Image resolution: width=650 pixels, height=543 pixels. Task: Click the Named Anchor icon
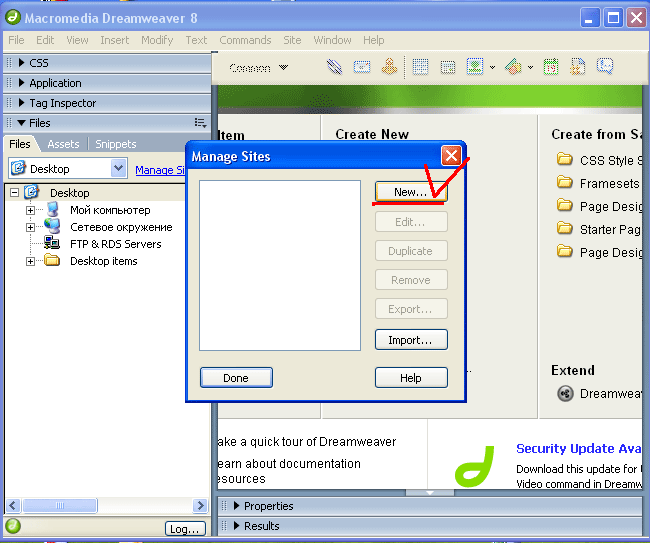(x=389, y=67)
